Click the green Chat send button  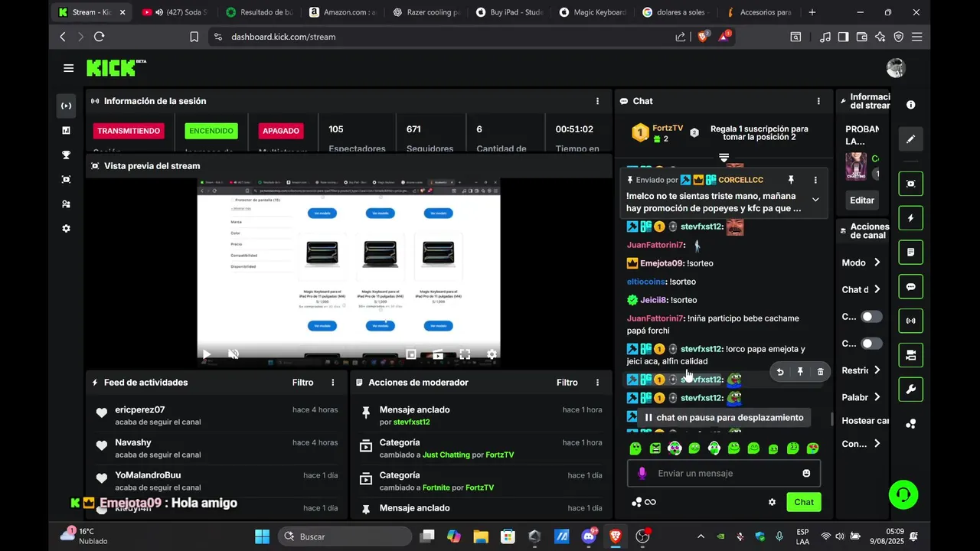pyautogui.click(x=804, y=502)
